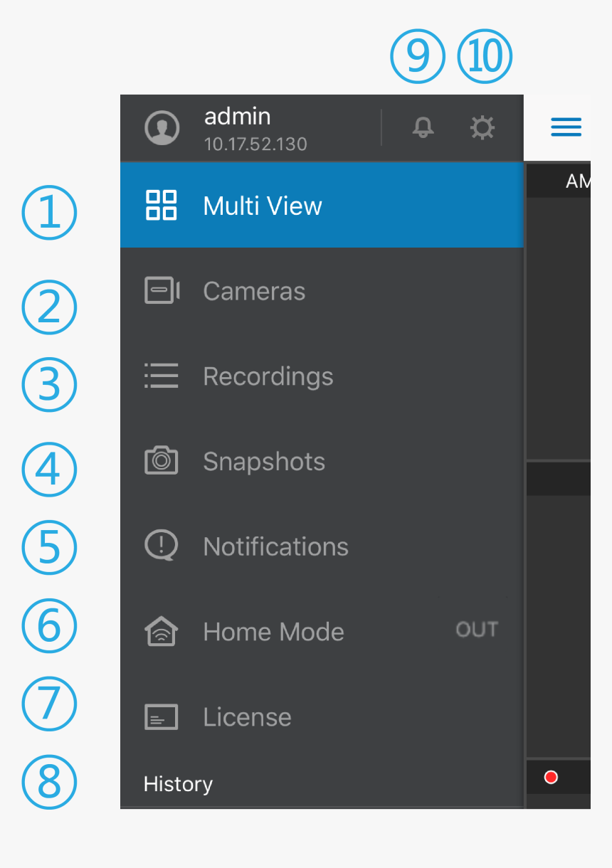Click the admin user avatar icon
This screenshot has width=612, height=868.
point(162,128)
